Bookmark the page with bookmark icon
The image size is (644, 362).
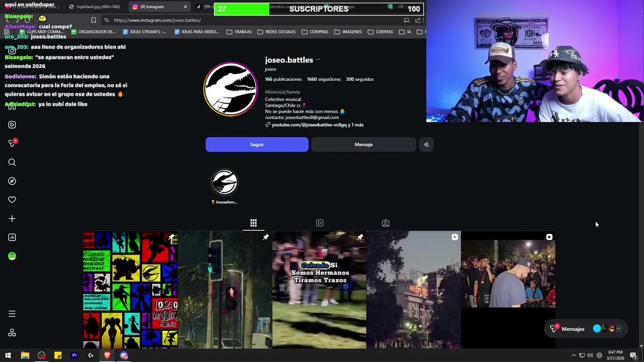point(93,20)
